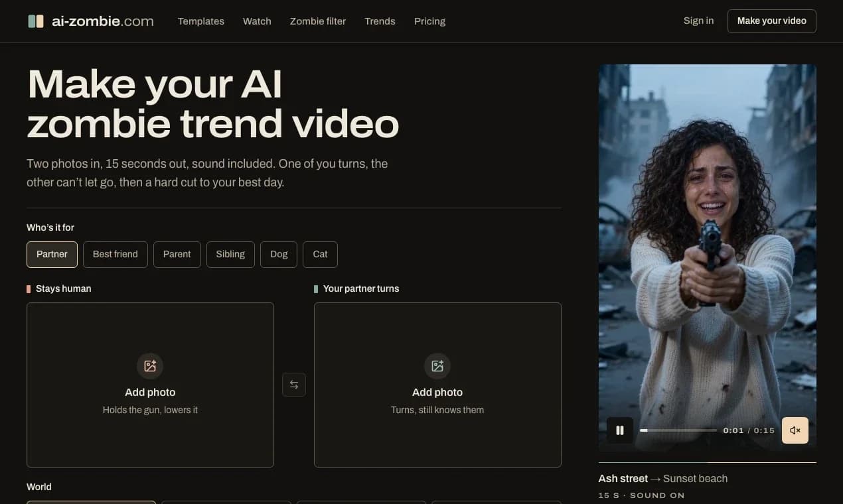Choose Best friend as recipient
Image resolution: width=843 pixels, height=504 pixels.
[115, 254]
